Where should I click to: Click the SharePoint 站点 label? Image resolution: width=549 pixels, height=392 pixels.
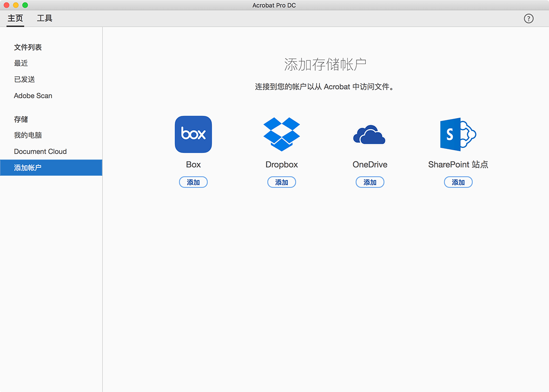458,165
